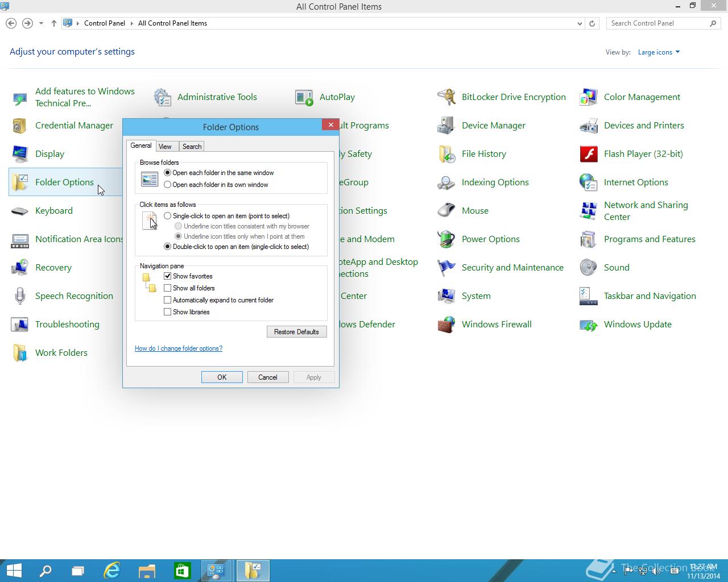Open File Explorer from the taskbar

pyautogui.click(x=147, y=571)
